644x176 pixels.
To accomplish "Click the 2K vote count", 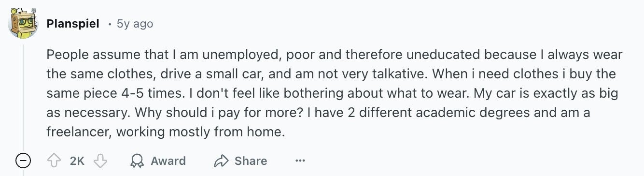I will pos(77,161).
